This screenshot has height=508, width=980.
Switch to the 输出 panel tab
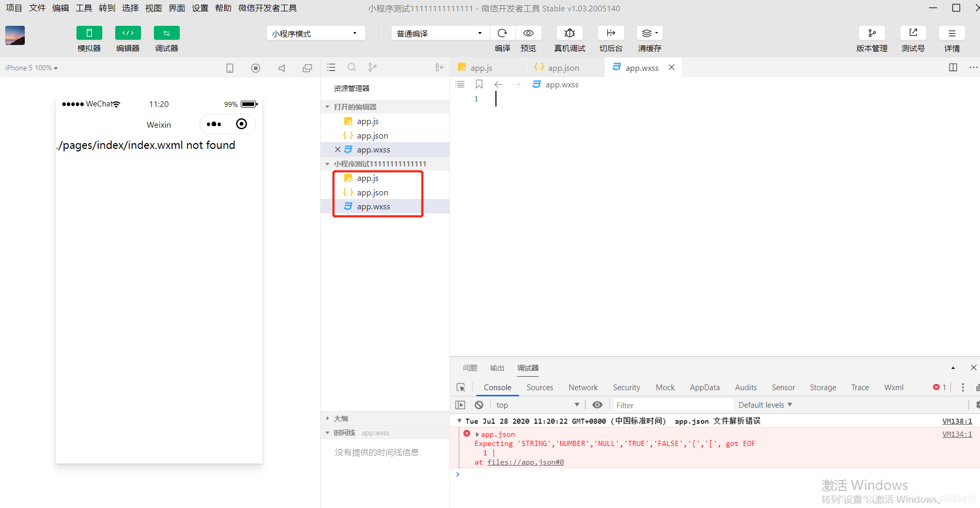pyautogui.click(x=497, y=368)
